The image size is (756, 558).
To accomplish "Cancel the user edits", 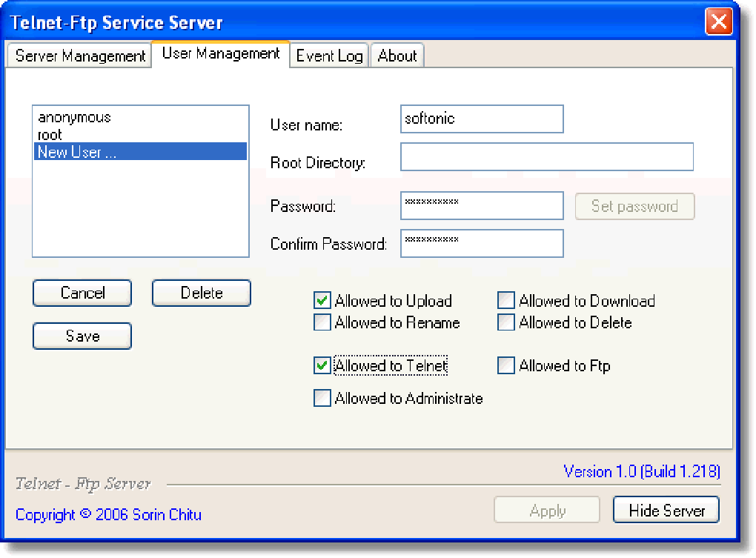I will click(82, 293).
